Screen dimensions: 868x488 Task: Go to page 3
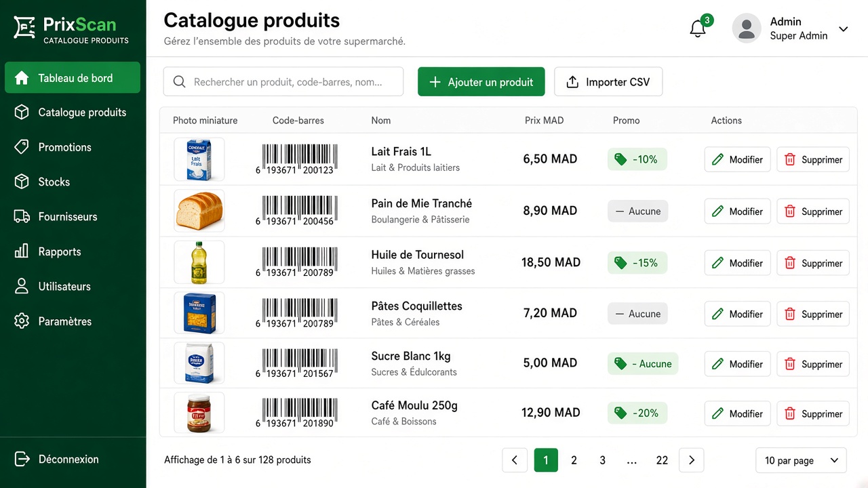coord(602,460)
